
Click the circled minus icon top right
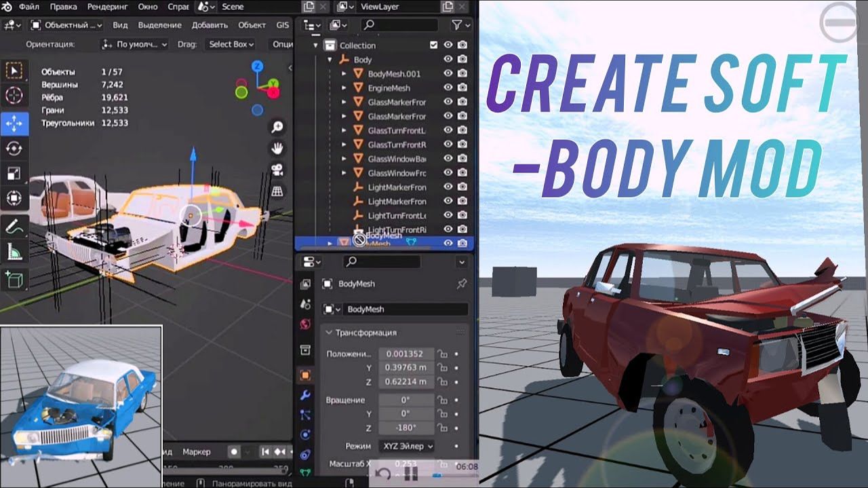click(839, 23)
